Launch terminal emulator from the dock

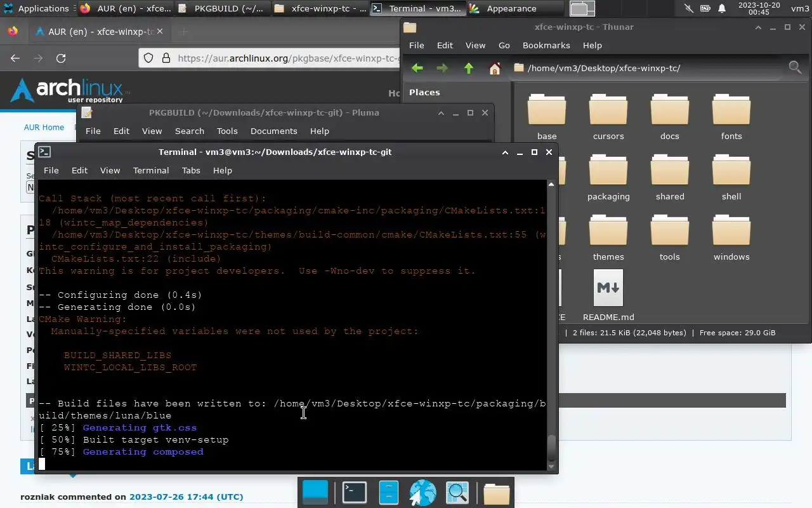point(355,493)
